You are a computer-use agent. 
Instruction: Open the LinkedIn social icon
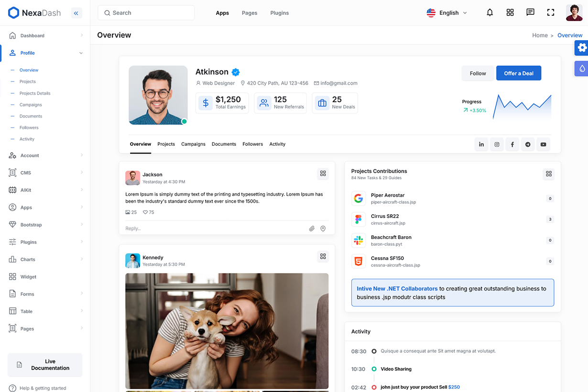click(x=481, y=144)
